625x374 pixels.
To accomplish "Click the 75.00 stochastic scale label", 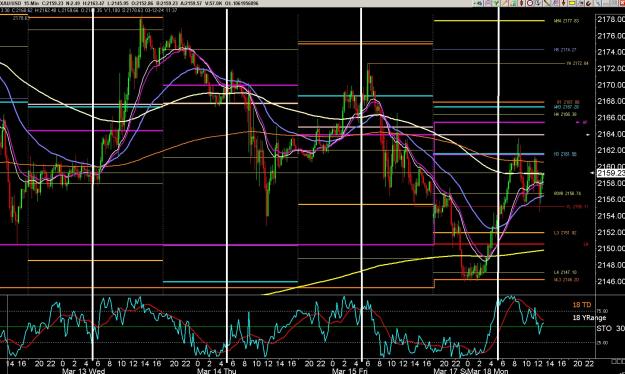I will tap(602, 311).
